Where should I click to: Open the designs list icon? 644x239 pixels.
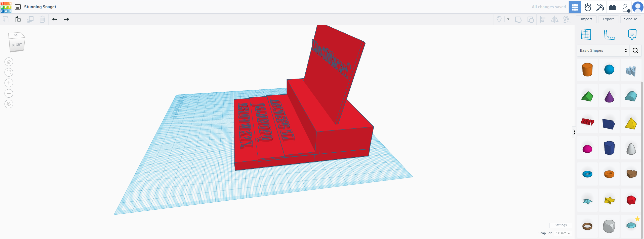(18, 7)
